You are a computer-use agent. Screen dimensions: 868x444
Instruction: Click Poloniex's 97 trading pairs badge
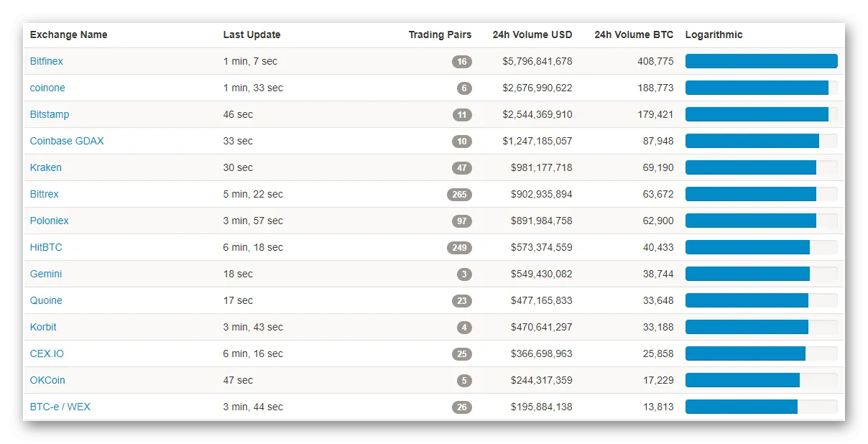[461, 221]
